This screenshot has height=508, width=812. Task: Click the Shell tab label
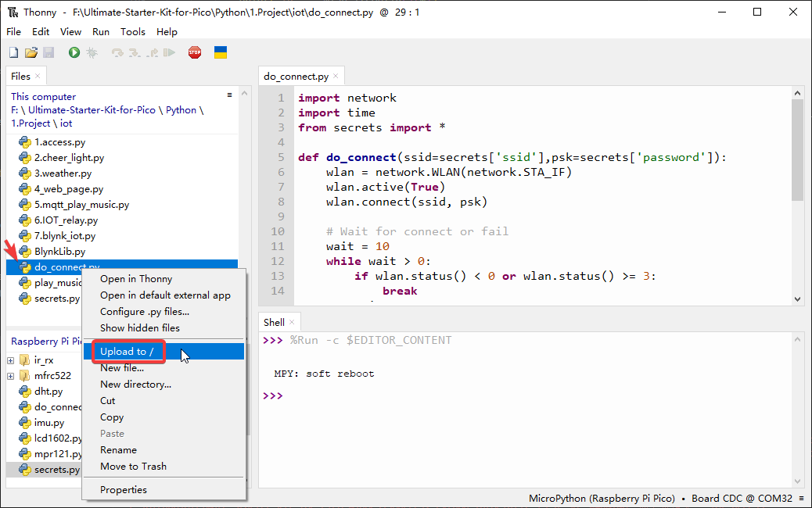click(274, 322)
